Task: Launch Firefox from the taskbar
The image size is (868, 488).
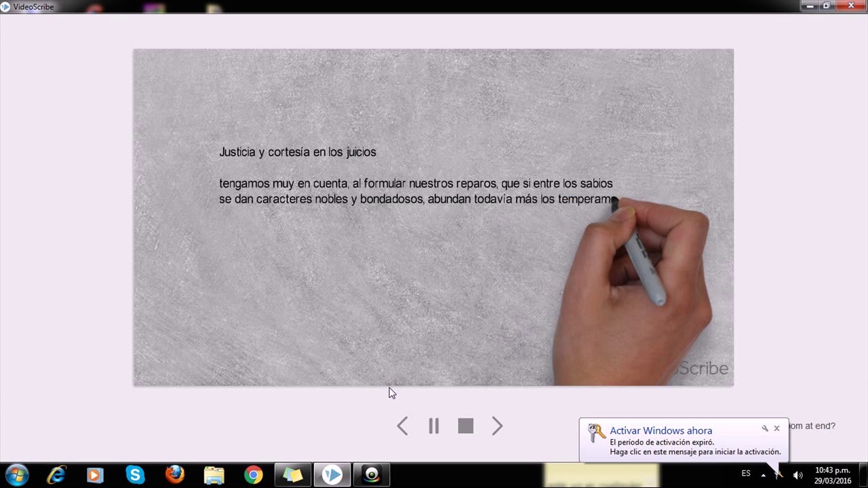Action: (x=174, y=475)
